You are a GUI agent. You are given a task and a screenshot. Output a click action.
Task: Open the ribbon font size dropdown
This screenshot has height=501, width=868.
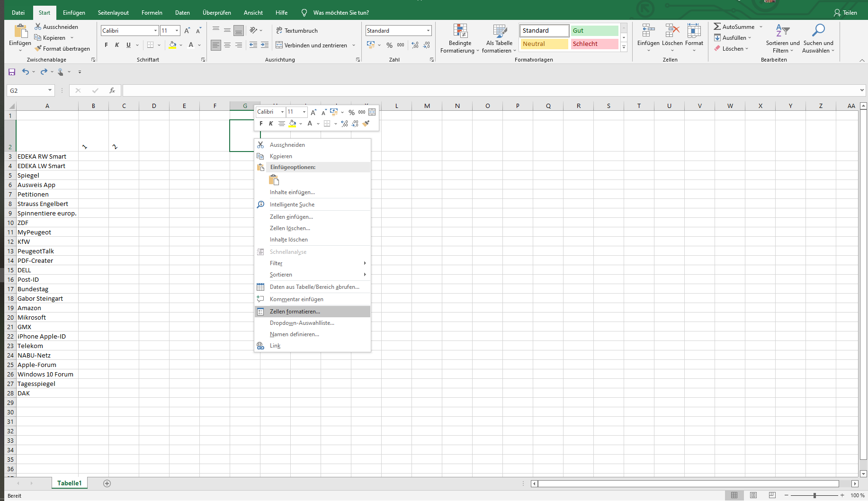pos(177,31)
